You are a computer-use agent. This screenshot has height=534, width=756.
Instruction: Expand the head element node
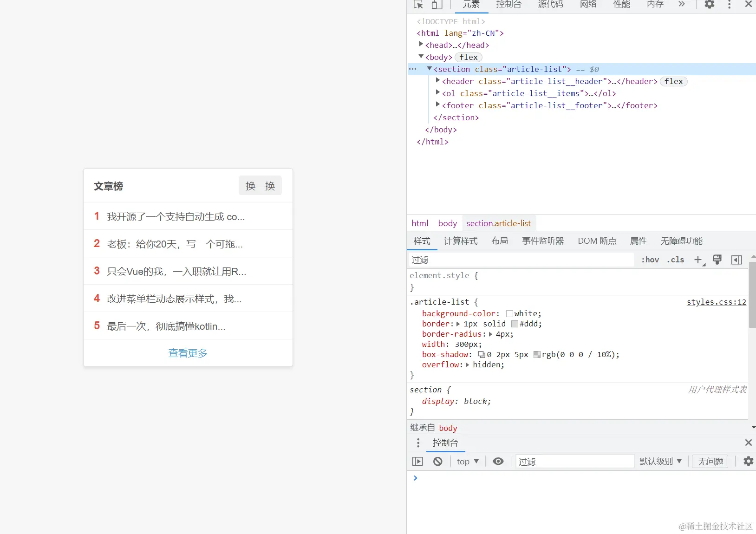point(421,44)
